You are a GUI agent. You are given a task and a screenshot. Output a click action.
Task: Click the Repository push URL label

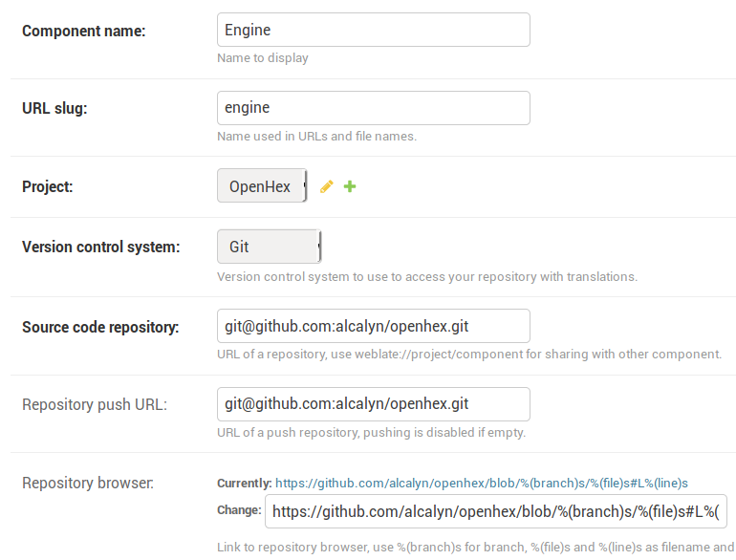pos(95,404)
